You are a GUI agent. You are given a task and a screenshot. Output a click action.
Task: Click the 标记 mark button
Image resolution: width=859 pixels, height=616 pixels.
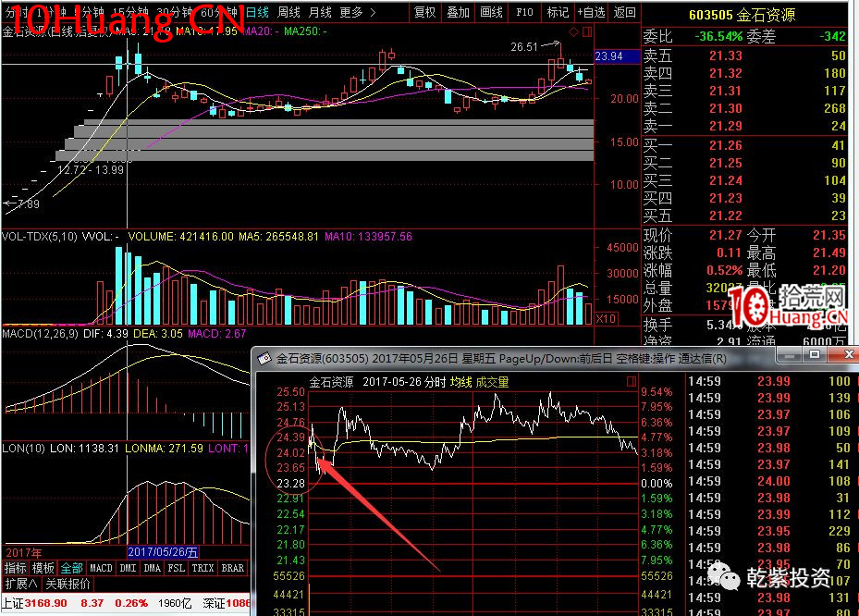point(558,12)
